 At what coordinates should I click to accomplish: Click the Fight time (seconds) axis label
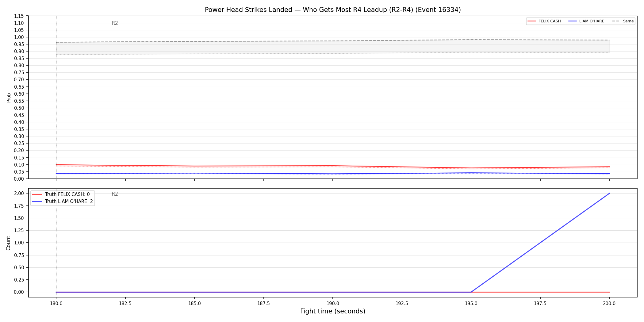click(333, 311)
